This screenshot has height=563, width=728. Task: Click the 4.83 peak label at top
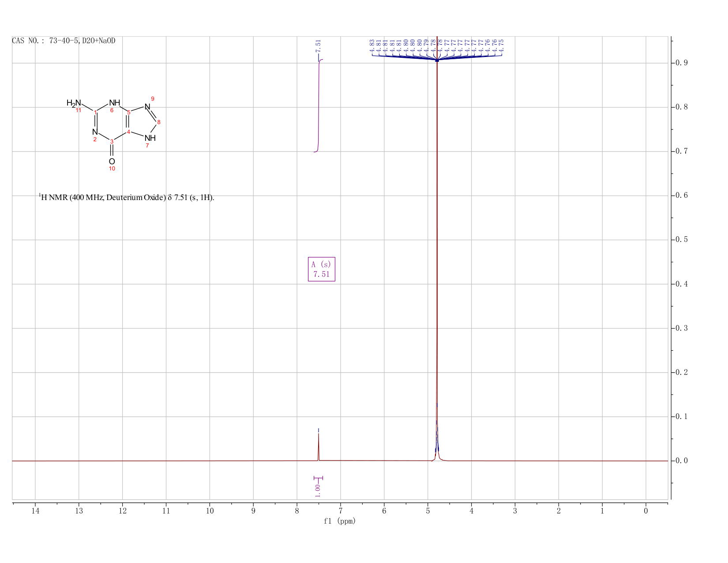pos(372,46)
